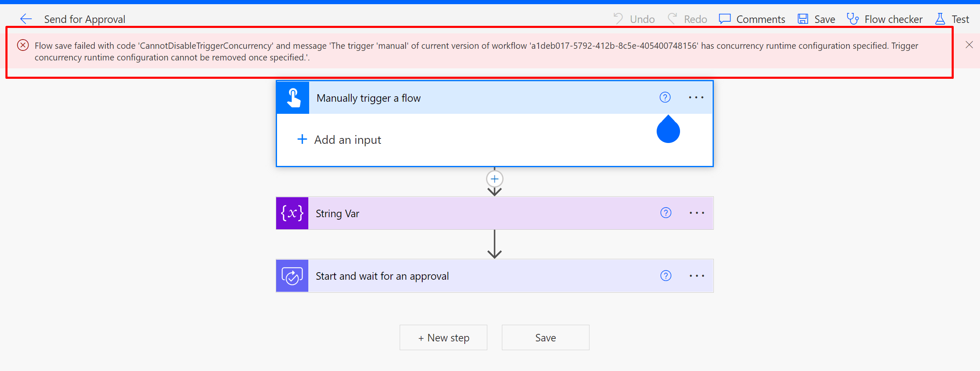Click the Redo arrow icon

coord(673,19)
